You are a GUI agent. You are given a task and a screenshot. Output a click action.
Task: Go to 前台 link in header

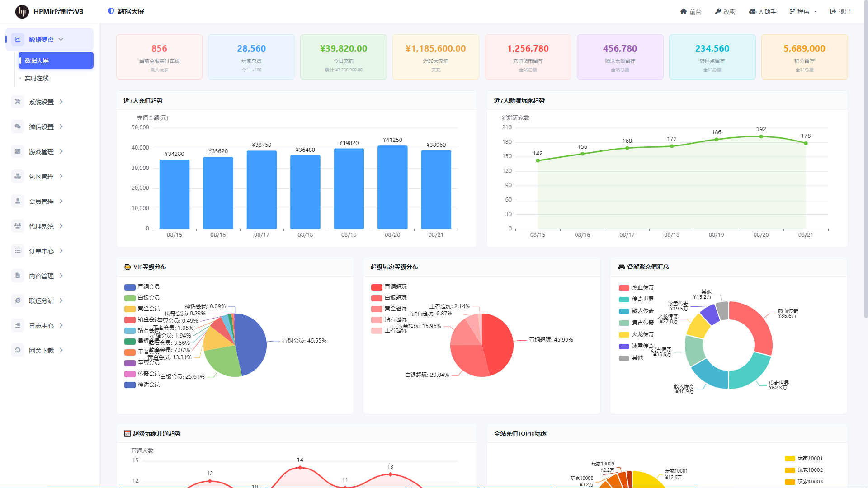click(x=691, y=12)
